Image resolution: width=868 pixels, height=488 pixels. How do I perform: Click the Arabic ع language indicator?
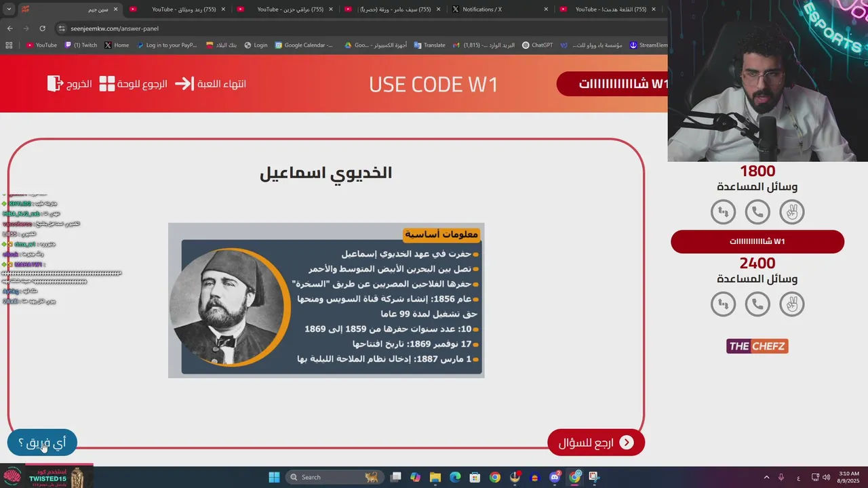coord(799,477)
